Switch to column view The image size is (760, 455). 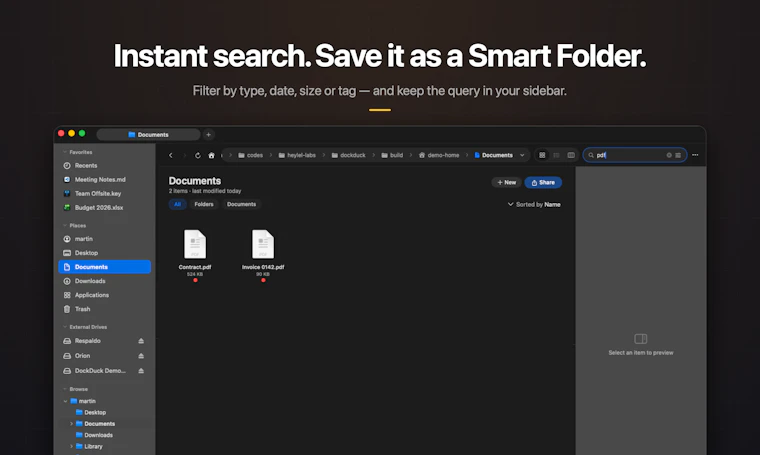click(571, 155)
